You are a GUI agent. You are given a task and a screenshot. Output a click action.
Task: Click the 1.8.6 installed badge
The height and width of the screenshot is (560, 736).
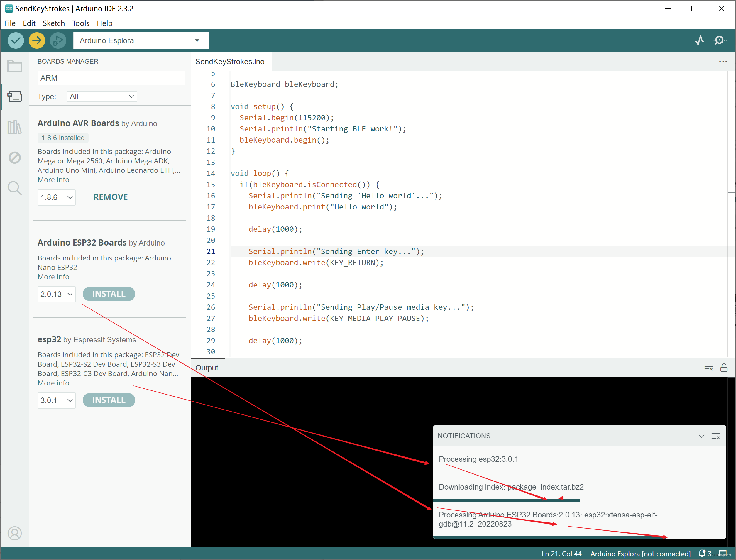pos(63,138)
